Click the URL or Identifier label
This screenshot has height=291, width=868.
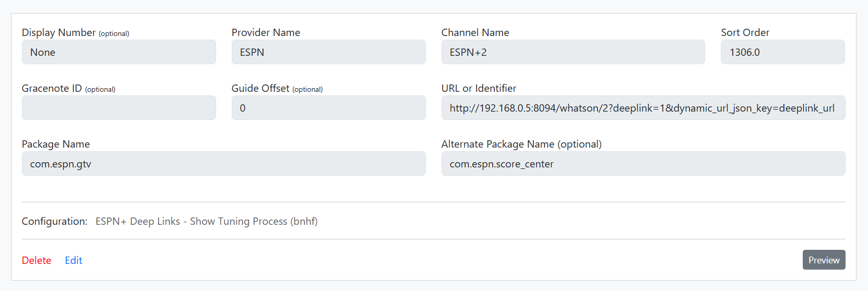(479, 88)
